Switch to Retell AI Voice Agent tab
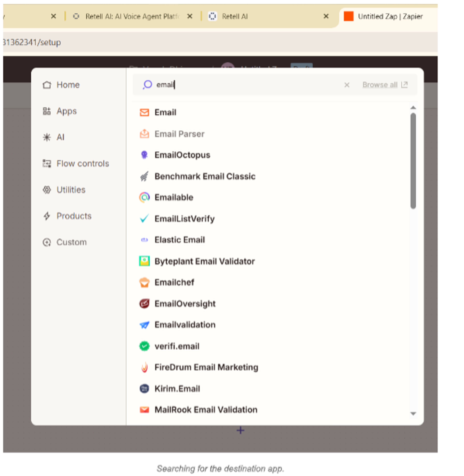The height and width of the screenshot is (476, 464). coord(132,16)
